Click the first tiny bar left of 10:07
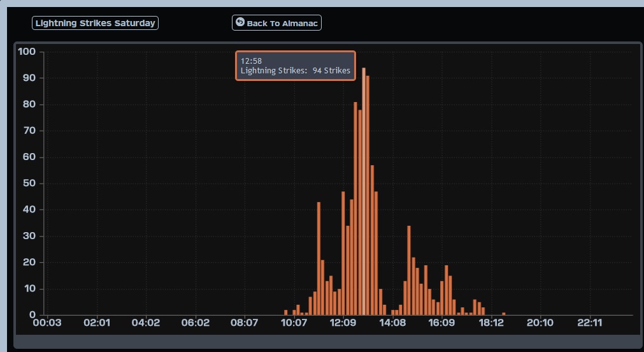Image resolution: width=644 pixels, height=352 pixels. (x=286, y=312)
